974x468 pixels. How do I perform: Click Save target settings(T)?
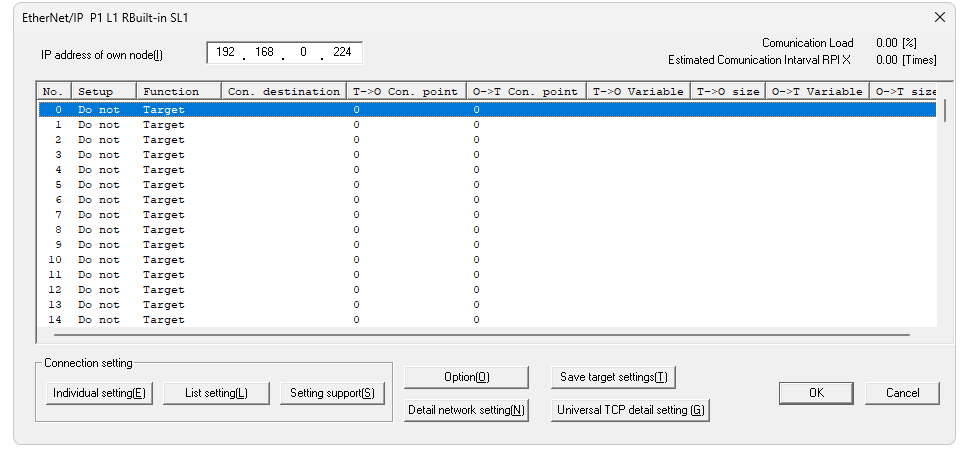[613, 377]
